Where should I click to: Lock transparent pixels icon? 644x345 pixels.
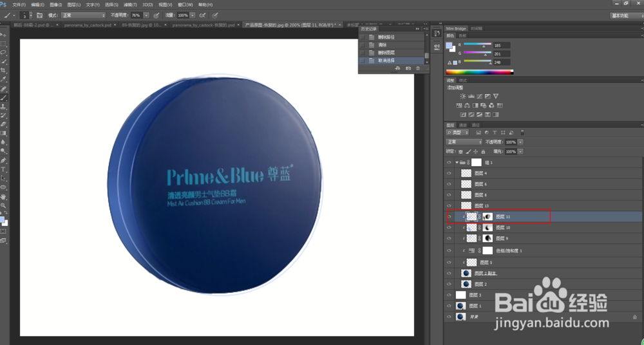[x=460, y=151]
